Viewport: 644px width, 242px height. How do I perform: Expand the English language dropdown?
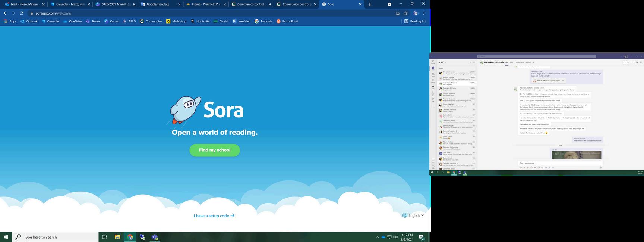pyautogui.click(x=413, y=215)
